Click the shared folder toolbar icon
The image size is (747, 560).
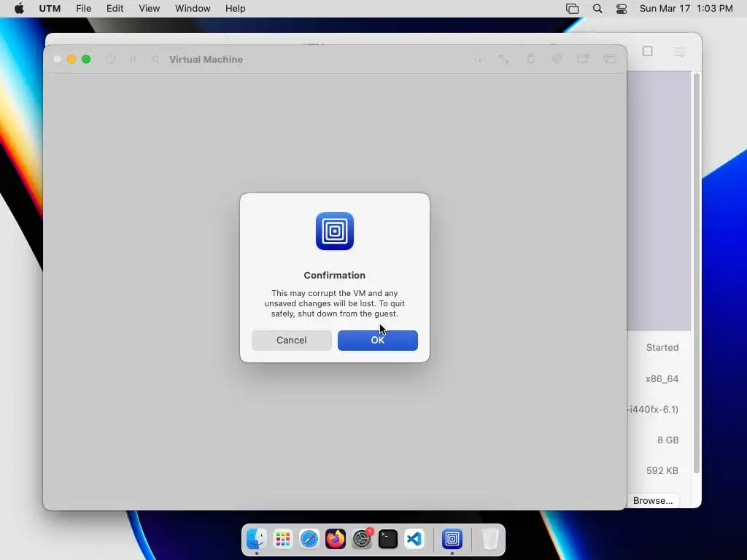[x=583, y=59]
